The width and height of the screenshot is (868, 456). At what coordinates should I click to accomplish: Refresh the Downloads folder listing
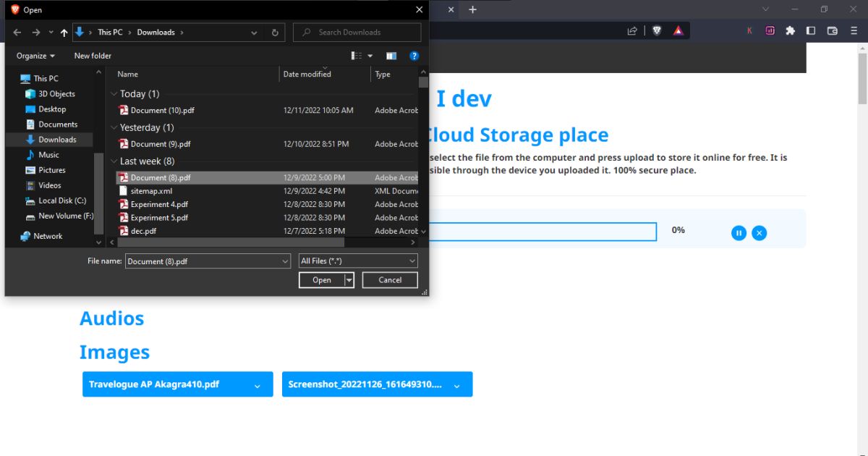click(275, 33)
